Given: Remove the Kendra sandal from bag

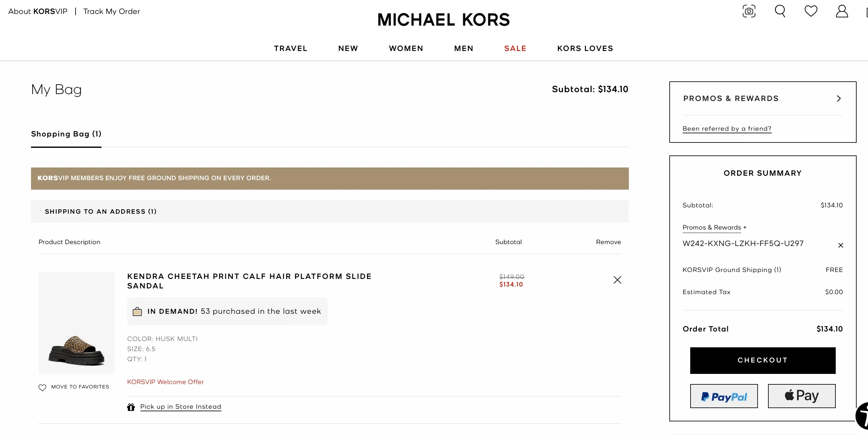Looking at the screenshot, I should point(617,280).
